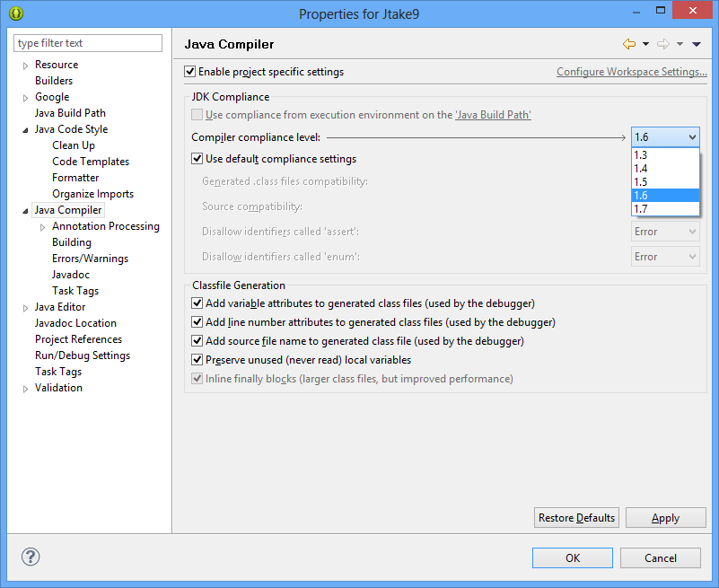719x588 pixels.
Task: Select 1.7 in compliance level list
Action: pyautogui.click(x=665, y=208)
